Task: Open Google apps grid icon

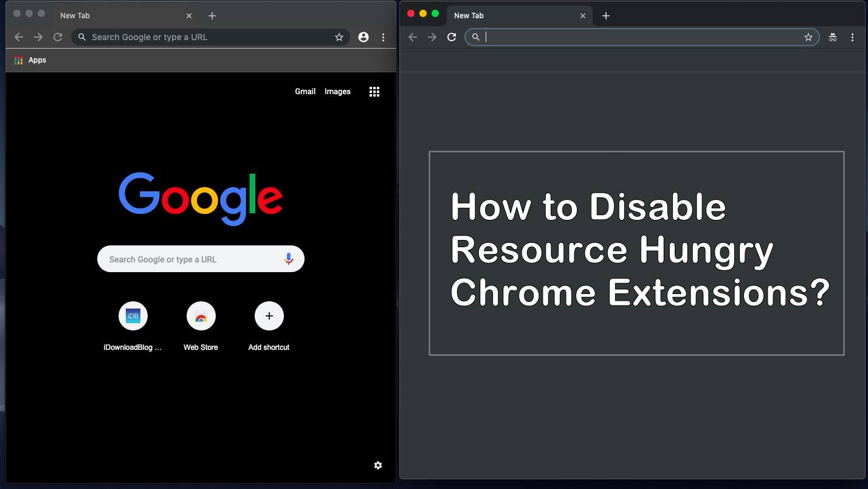Action: tap(374, 92)
